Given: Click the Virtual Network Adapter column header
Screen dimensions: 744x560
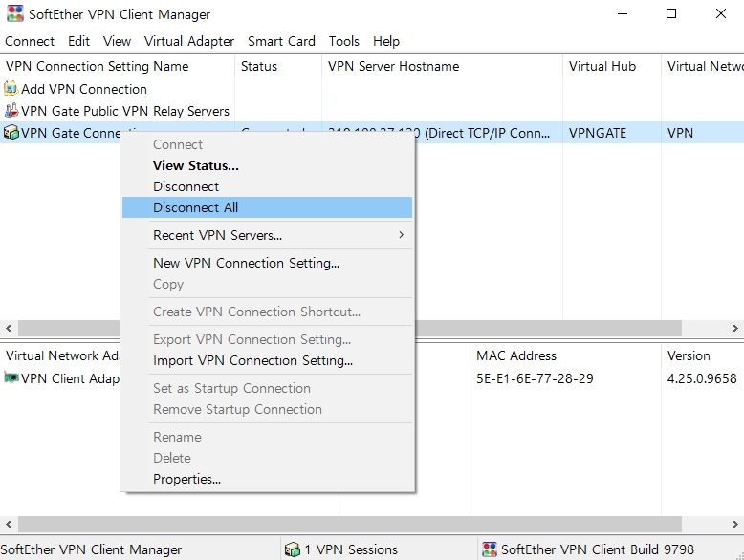Looking at the screenshot, I should click(x=60, y=355).
